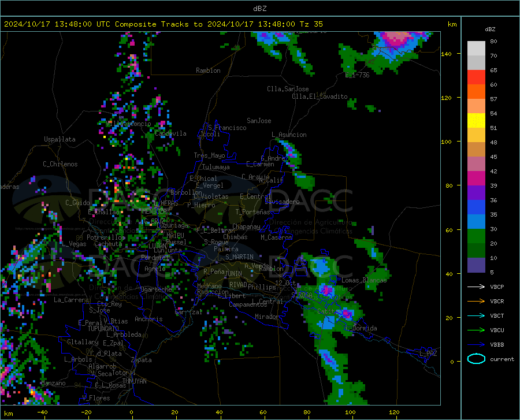Click the VBCP legend label
This screenshot has width=520, height=420.
[x=497, y=287]
